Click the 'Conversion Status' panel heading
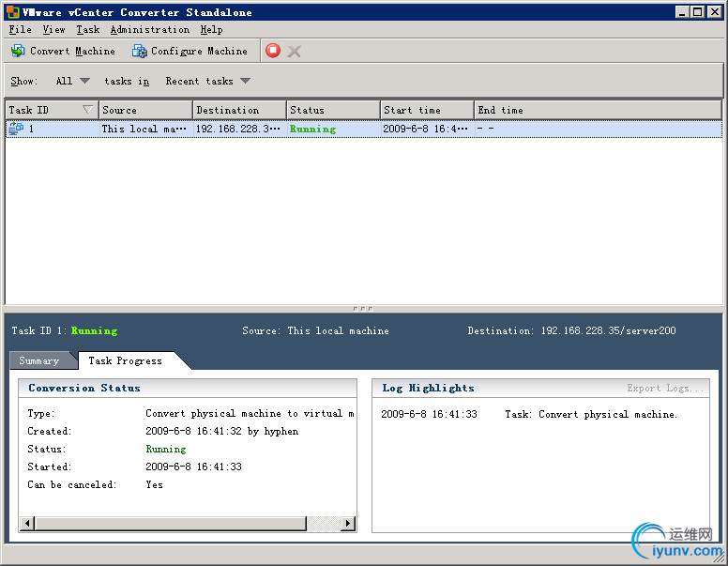 (84, 388)
